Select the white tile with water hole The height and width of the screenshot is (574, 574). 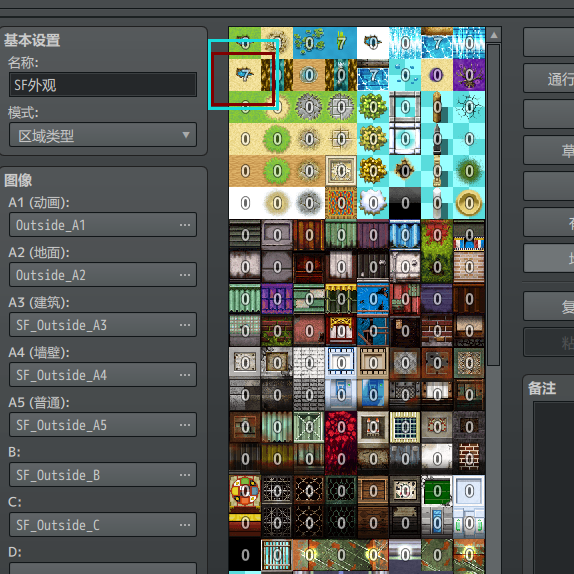click(373, 43)
